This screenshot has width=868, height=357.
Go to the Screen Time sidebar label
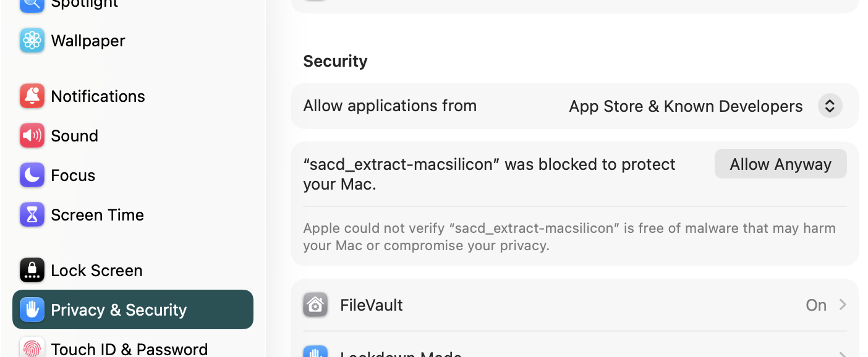tap(97, 215)
